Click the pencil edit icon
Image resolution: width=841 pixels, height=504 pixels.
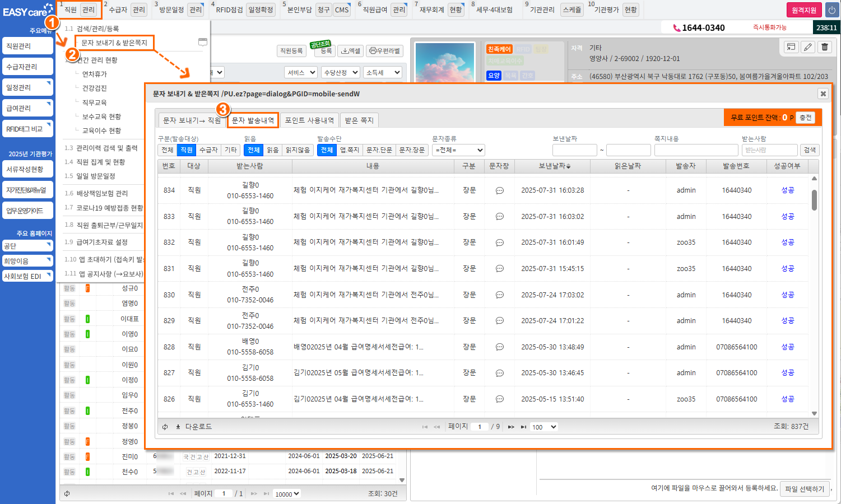pos(808,47)
